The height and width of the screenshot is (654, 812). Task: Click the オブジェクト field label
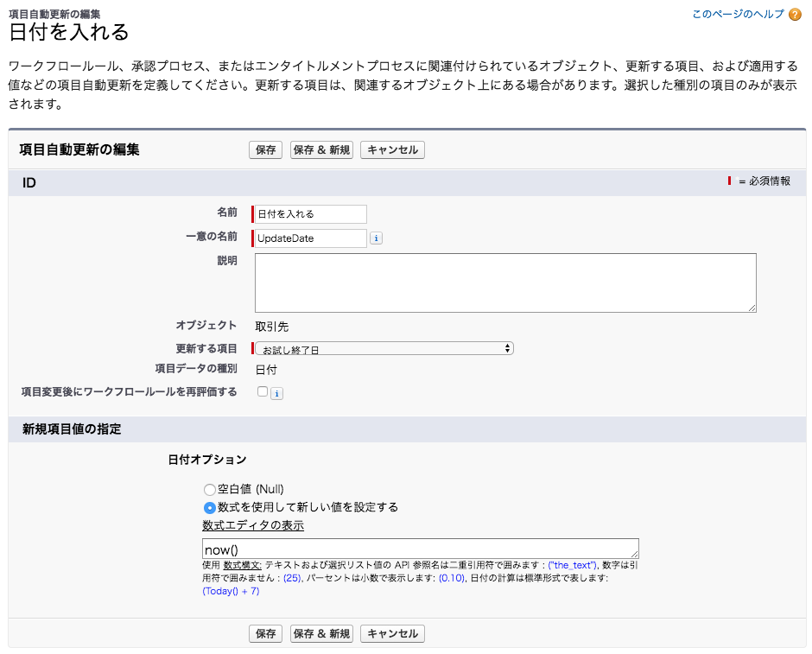206,325
